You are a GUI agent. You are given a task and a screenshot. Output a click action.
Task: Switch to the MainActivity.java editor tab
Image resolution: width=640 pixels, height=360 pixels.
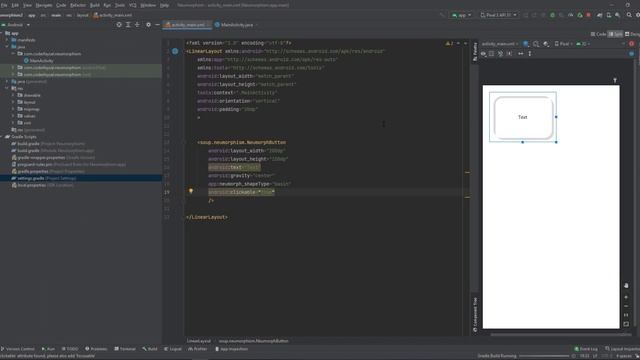236,25
